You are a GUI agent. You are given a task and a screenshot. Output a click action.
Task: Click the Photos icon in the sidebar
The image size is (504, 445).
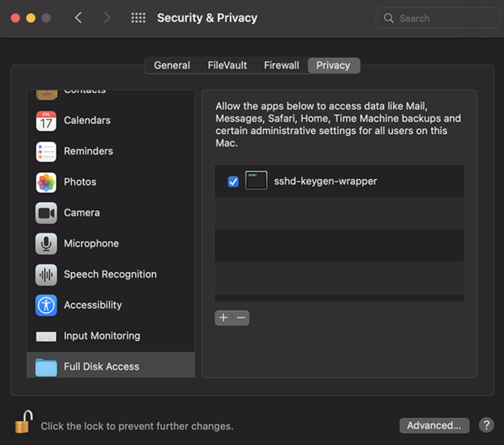coord(45,182)
